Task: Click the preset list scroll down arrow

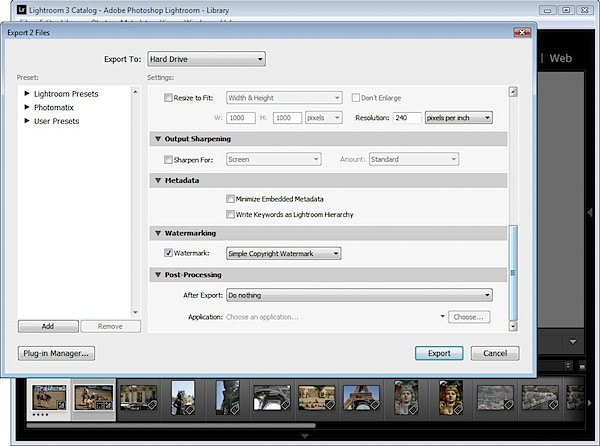Action: coord(135,312)
